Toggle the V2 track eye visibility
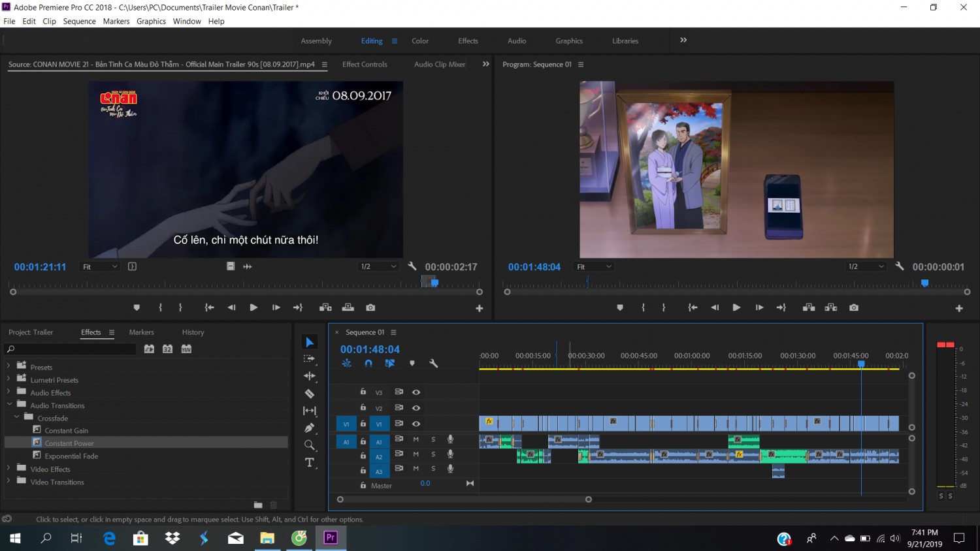 pyautogui.click(x=416, y=408)
